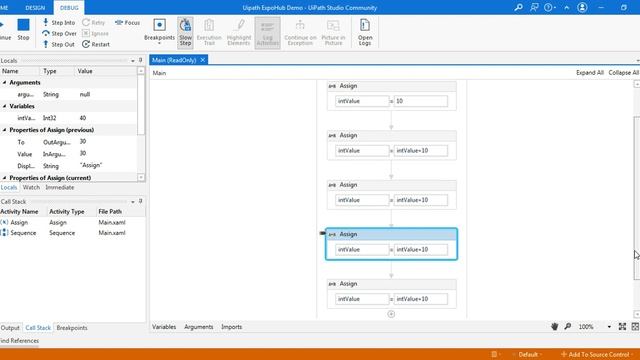The width and height of the screenshot is (640, 360).
Task: Open the search icon in title bar
Action: point(518,7)
